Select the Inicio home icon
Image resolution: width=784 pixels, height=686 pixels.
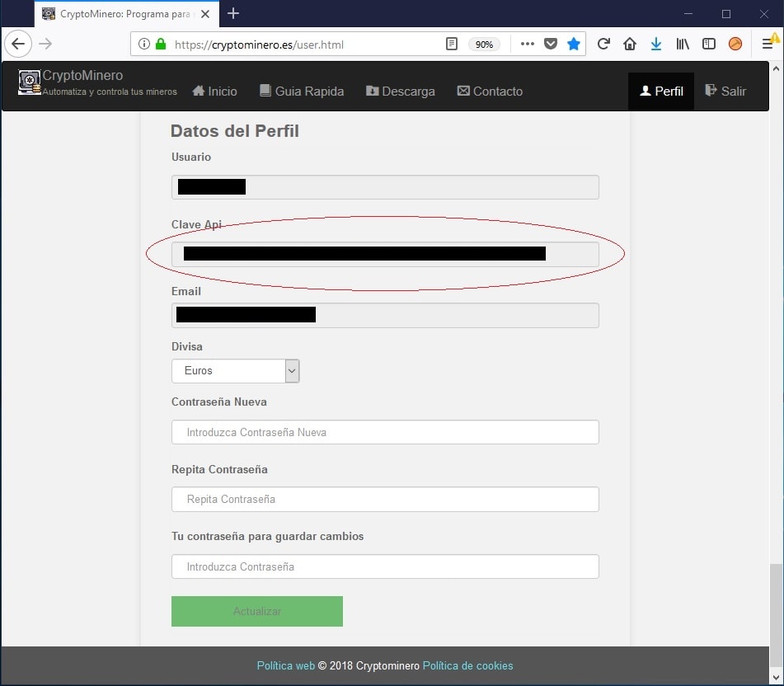(198, 91)
